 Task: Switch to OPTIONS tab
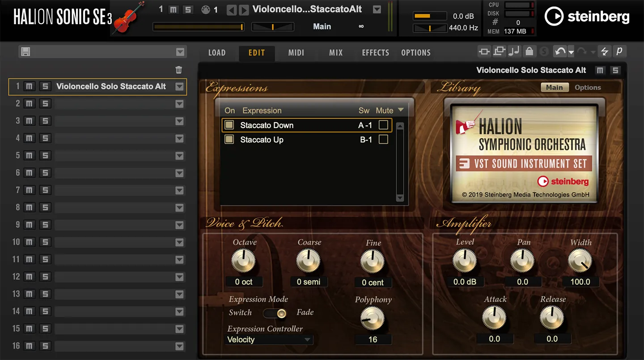tap(416, 52)
